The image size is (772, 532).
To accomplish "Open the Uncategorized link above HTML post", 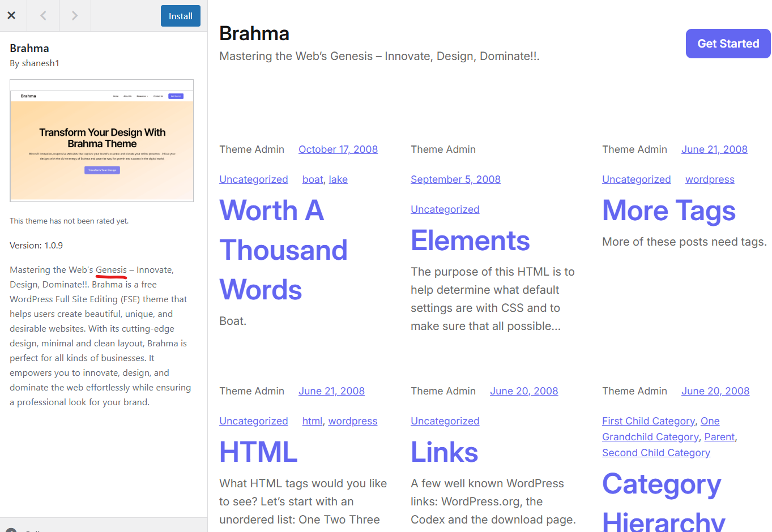I will click(x=254, y=421).
